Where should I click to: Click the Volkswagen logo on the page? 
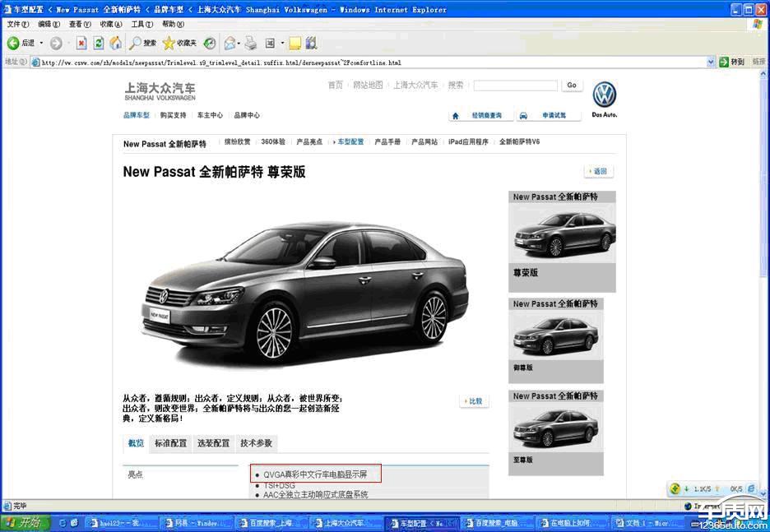(x=605, y=95)
